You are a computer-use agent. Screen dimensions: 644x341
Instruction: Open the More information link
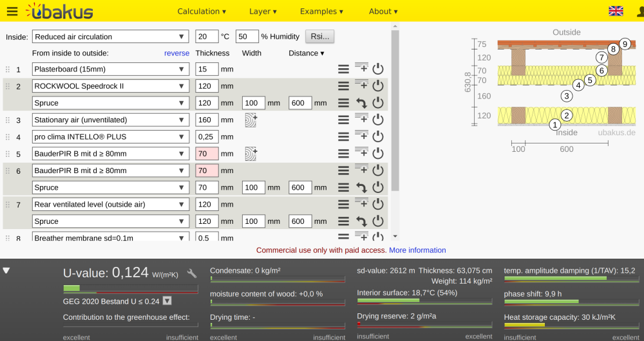click(x=417, y=250)
